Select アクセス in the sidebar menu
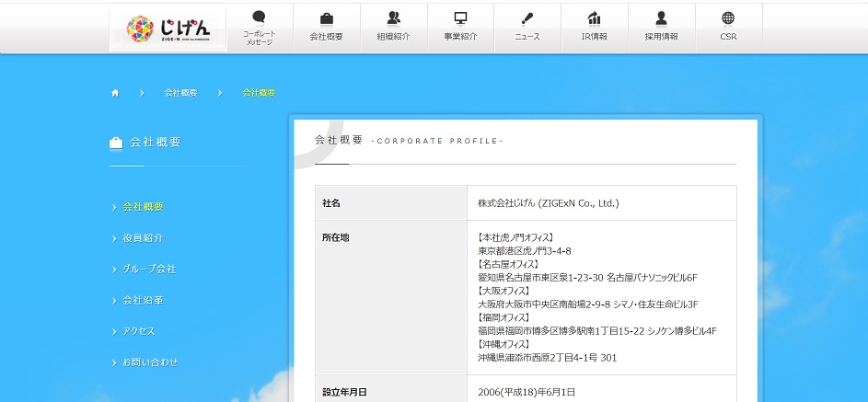The image size is (868, 402). click(139, 331)
